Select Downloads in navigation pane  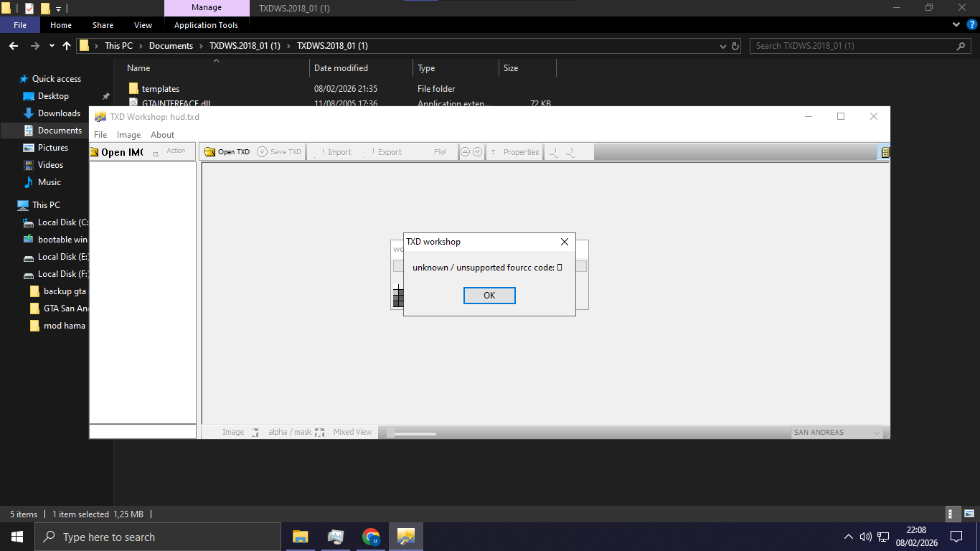59,113
